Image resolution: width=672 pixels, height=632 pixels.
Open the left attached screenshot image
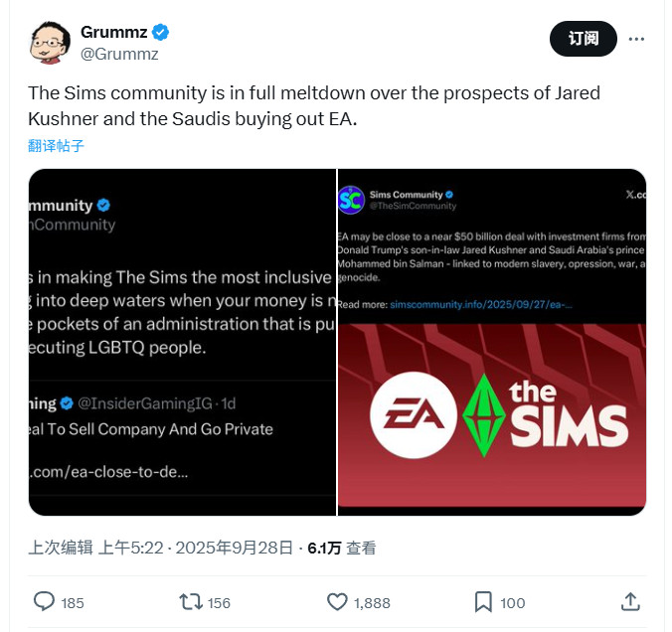pyautogui.click(x=182, y=342)
